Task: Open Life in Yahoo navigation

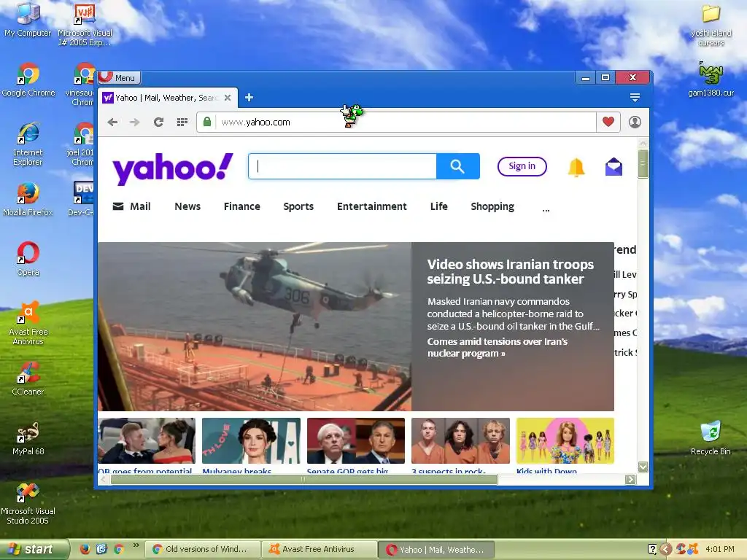Action: 438,206
